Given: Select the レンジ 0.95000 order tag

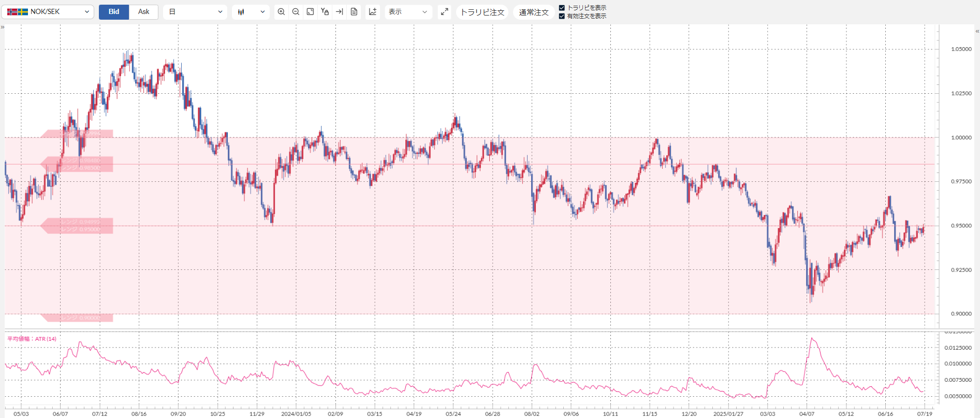Looking at the screenshot, I should tap(77, 229).
